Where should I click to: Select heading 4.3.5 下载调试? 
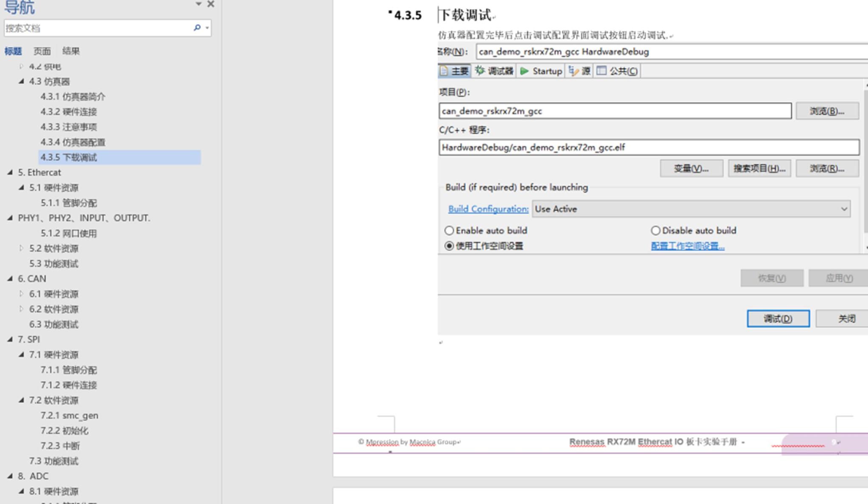click(x=120, y=157)
